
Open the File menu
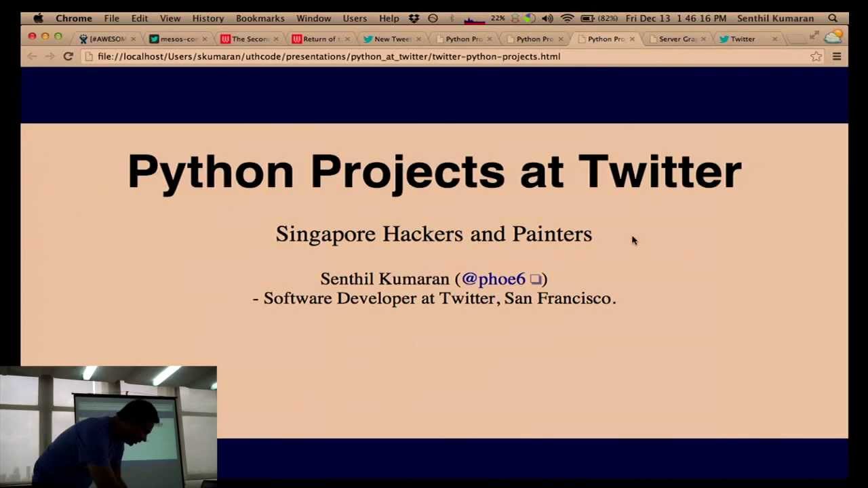(112, 18)
